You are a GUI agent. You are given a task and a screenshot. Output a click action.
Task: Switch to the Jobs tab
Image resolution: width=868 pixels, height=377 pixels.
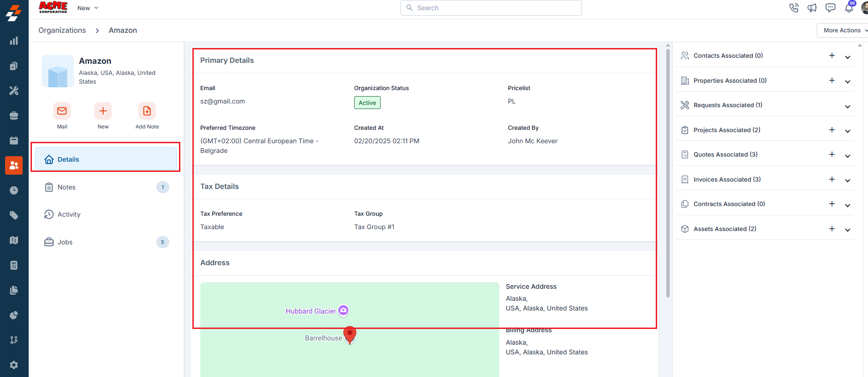pos(106,242)
